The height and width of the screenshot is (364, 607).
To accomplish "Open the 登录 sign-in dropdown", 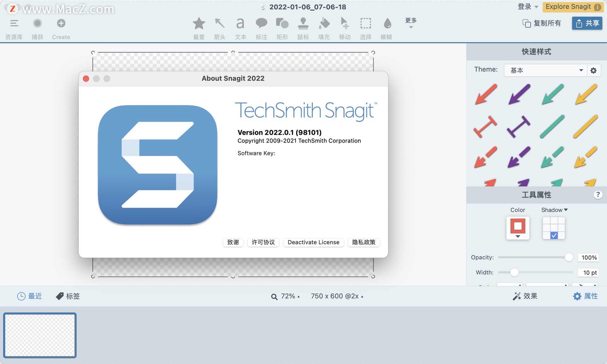I will [528, 7].
